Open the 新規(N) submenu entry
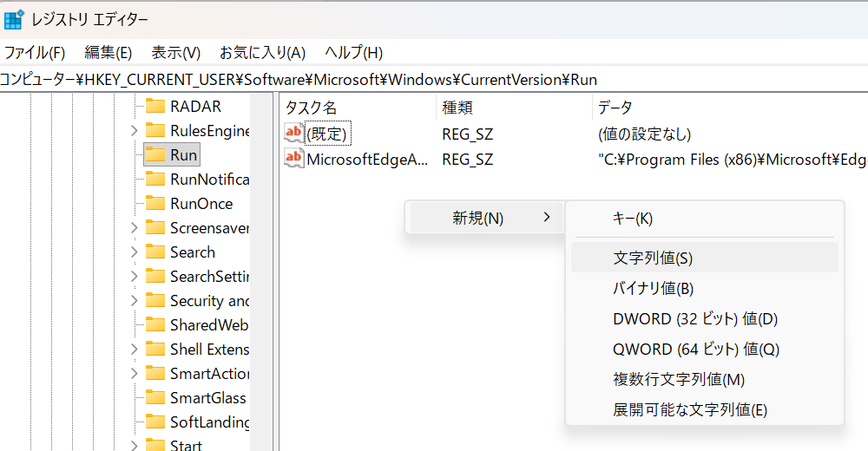Viewport: 868px width, 451px height. (x=486, y=218)
